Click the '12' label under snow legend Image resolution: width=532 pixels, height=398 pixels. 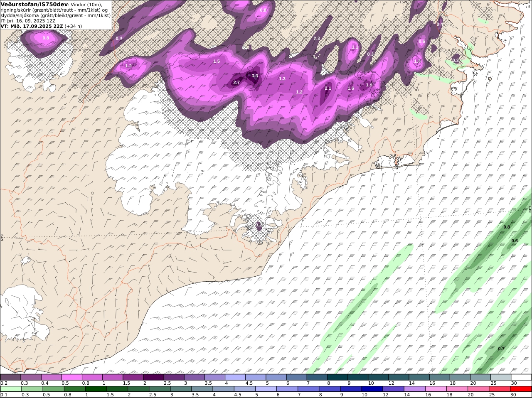coord(391,383)
